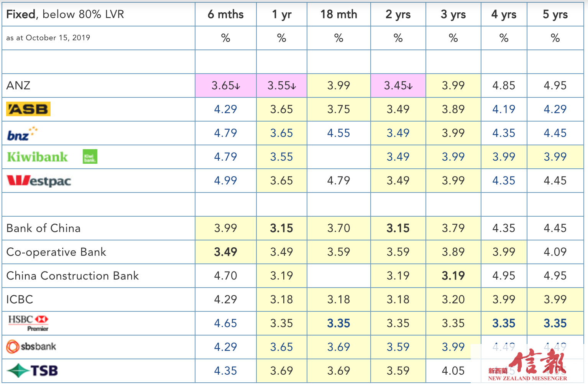Open ASB's 4 year rate 4.19

(504, 109)
